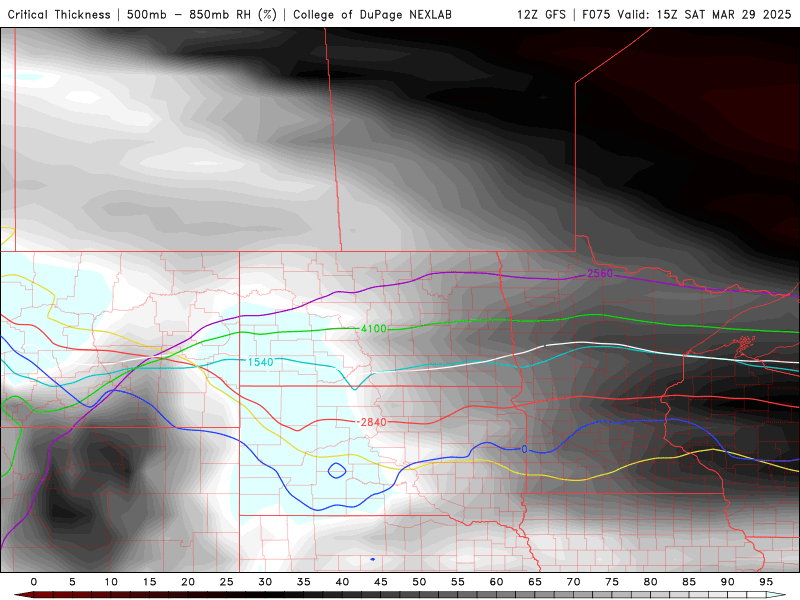Viewport: 800px width, 600px height.
Task: Click the cyan contour label 1540
Action: [260, 362]
